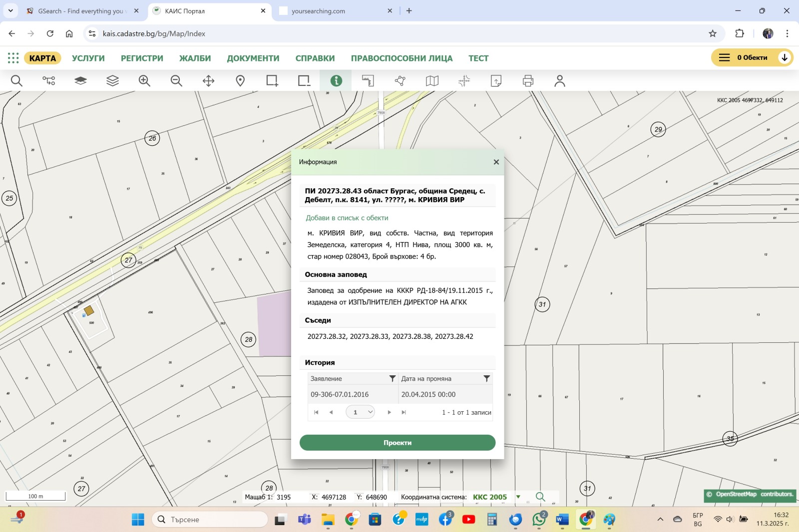The image size is (799, 532).
Task: Open the layers panel icon
Action: click(112, 80)
